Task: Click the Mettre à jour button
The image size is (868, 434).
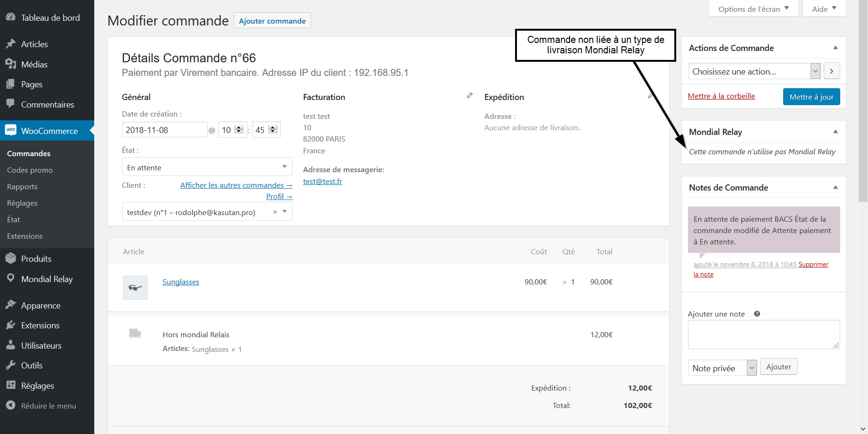Action: pos(811,97)
